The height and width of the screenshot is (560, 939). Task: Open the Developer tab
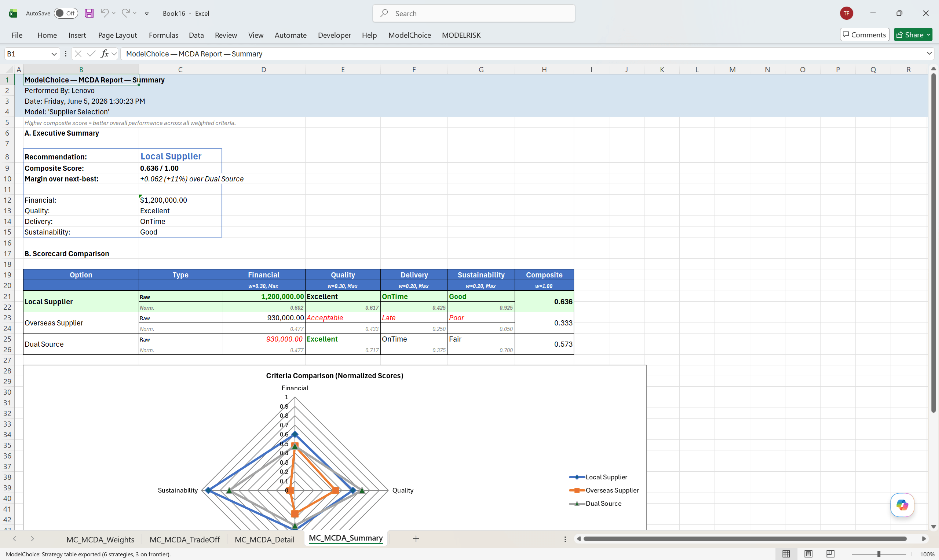pyautogui.click(x=334, y=35)
